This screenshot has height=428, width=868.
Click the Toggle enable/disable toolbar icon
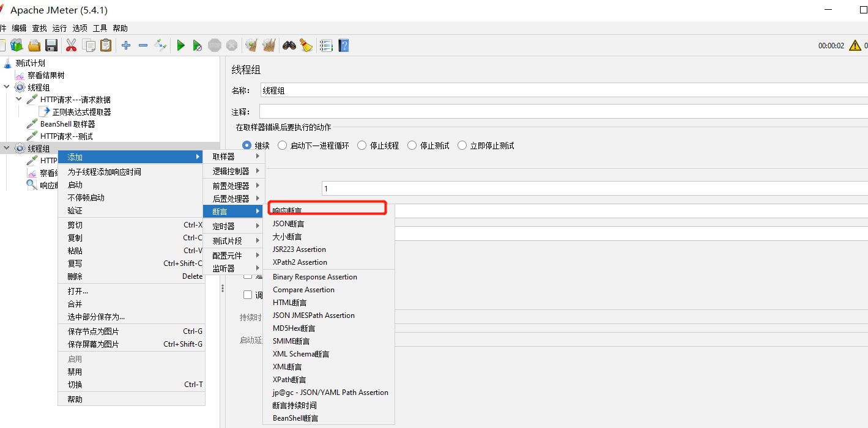pos(160,45)
